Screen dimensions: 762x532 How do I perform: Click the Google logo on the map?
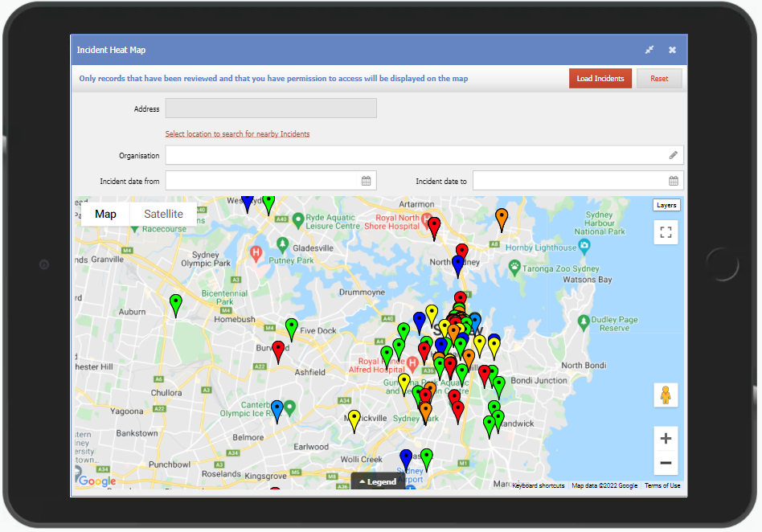(x=96, y=481)
